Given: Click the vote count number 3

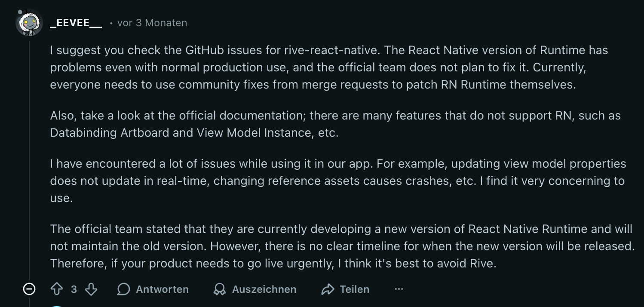Looking at the screenshot, I should (74, 289).
